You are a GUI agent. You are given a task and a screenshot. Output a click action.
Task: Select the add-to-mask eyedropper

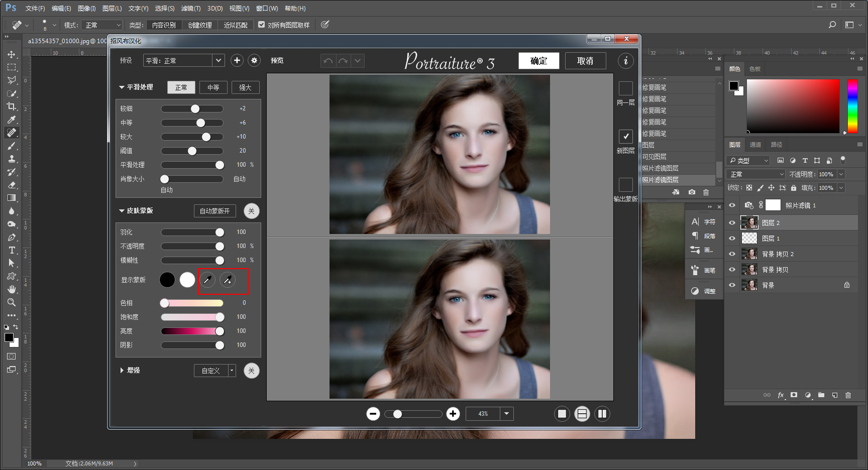(x=228, y=280)
